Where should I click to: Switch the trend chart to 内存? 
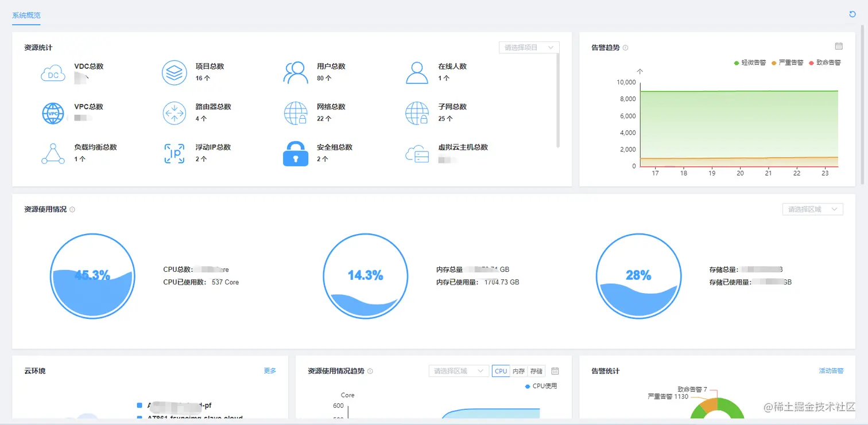pyautogui.click(x=519, y=371)
